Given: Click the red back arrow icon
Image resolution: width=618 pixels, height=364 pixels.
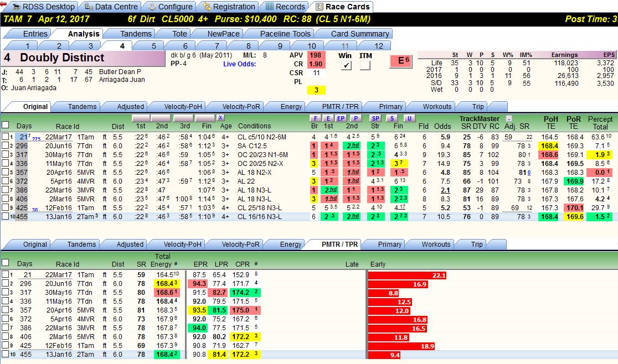Looking at the screenshot, I should (x=3, y=4).
